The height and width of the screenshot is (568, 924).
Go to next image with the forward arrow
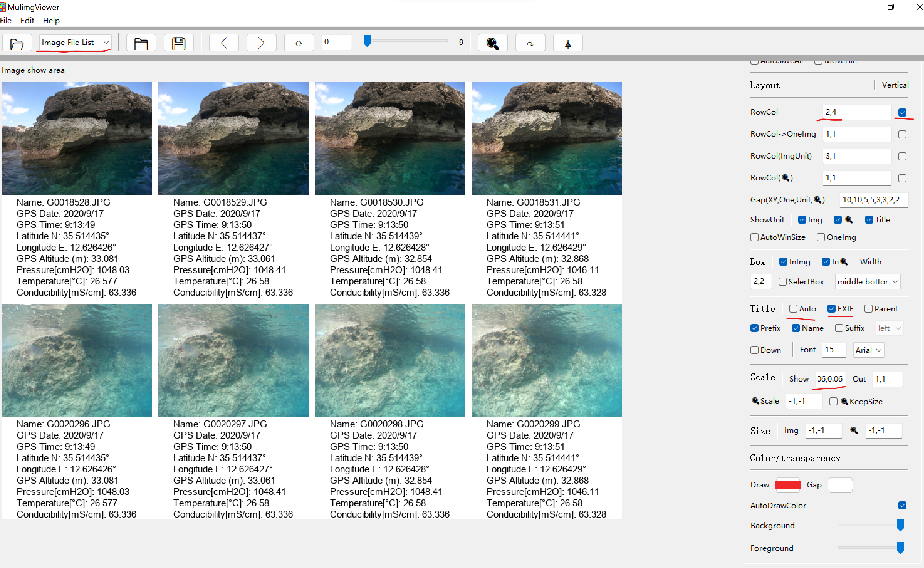[261, 42]
